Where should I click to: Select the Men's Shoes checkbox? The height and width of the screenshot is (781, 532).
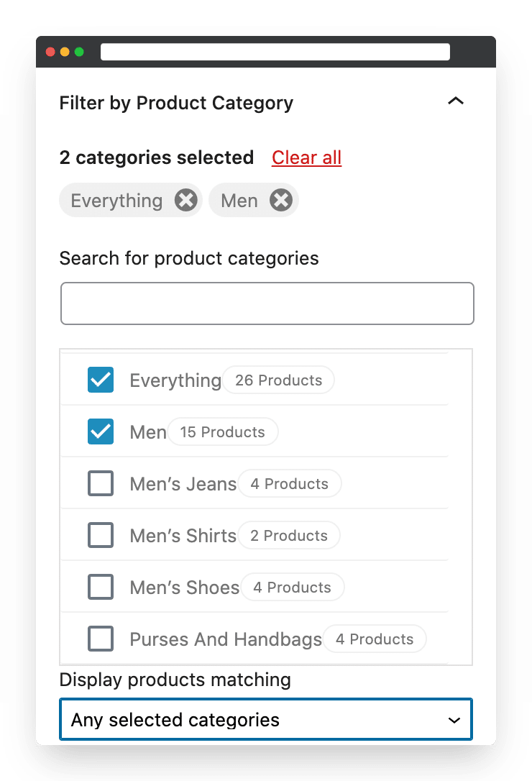coord(101,588)
